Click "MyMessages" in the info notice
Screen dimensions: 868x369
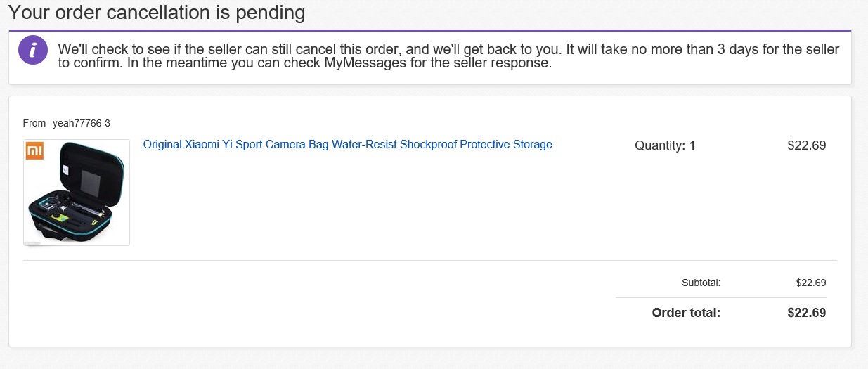point(365,63)
